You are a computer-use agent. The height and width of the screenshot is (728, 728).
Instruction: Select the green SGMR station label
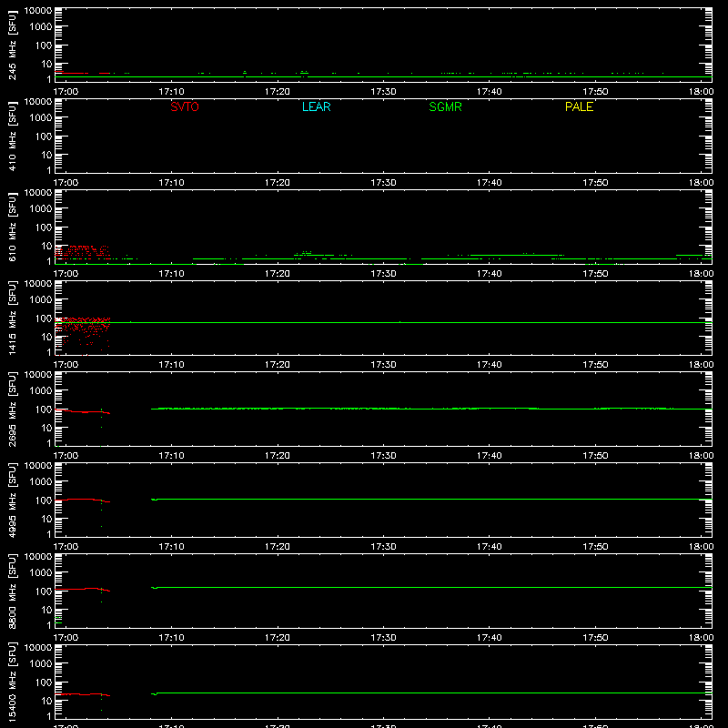(x=445, y=106)
